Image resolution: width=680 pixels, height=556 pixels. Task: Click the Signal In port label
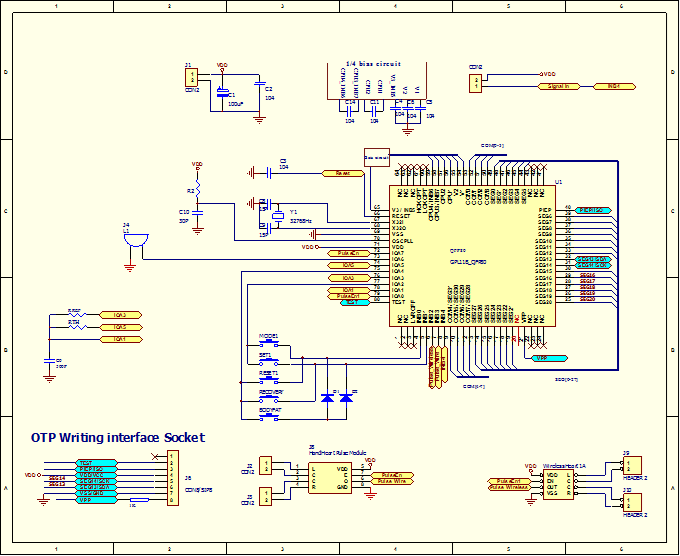[559, 86]
